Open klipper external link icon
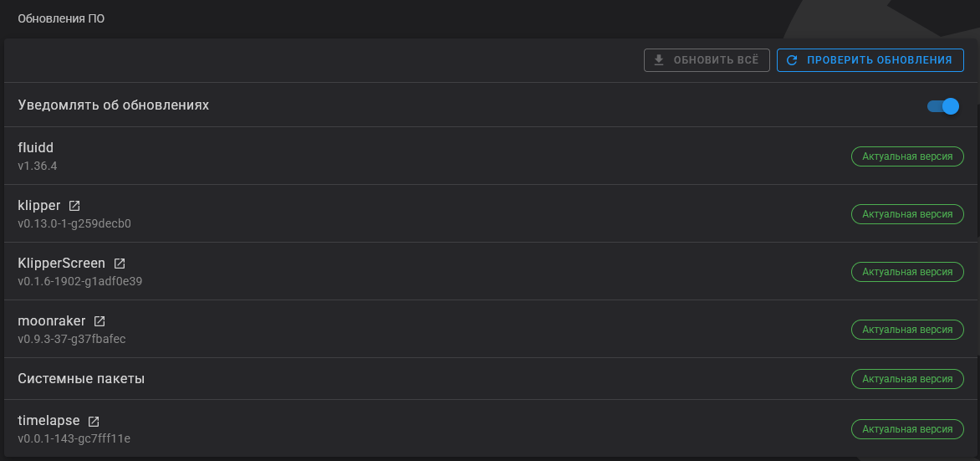Screen dimensions: 980x461 point(74,205)
